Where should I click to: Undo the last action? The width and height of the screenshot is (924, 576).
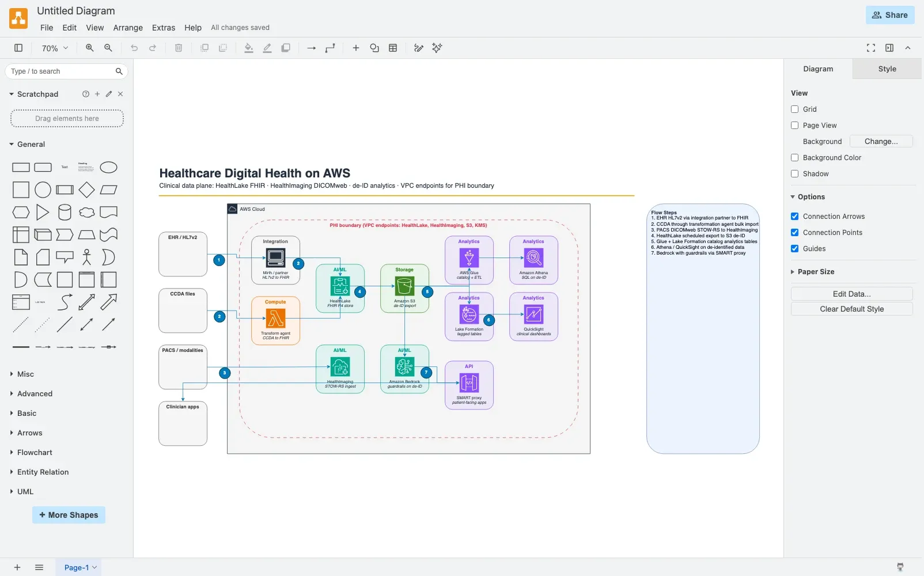pyautogui.click(x=134, y=48)
